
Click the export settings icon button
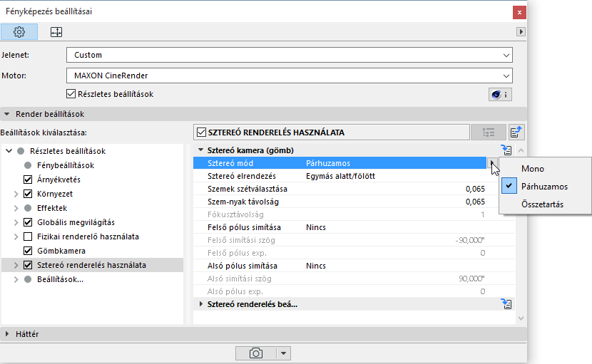[x=516, y=132]
